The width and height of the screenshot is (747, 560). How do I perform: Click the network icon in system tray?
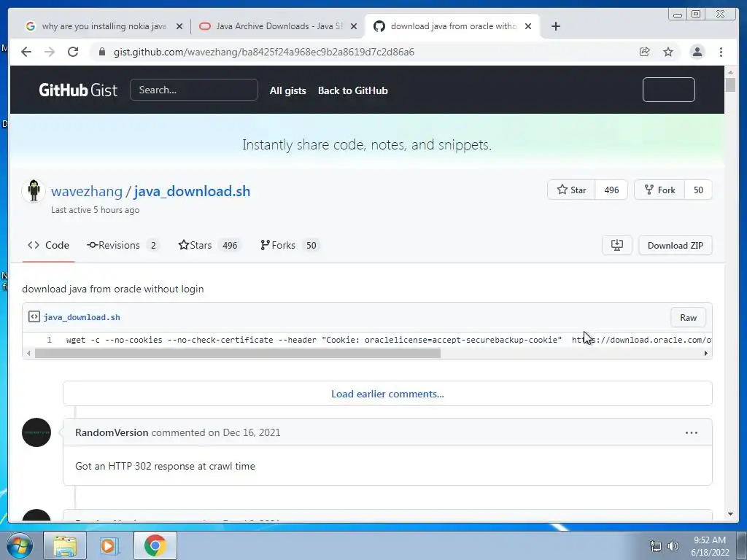(656, 546)
